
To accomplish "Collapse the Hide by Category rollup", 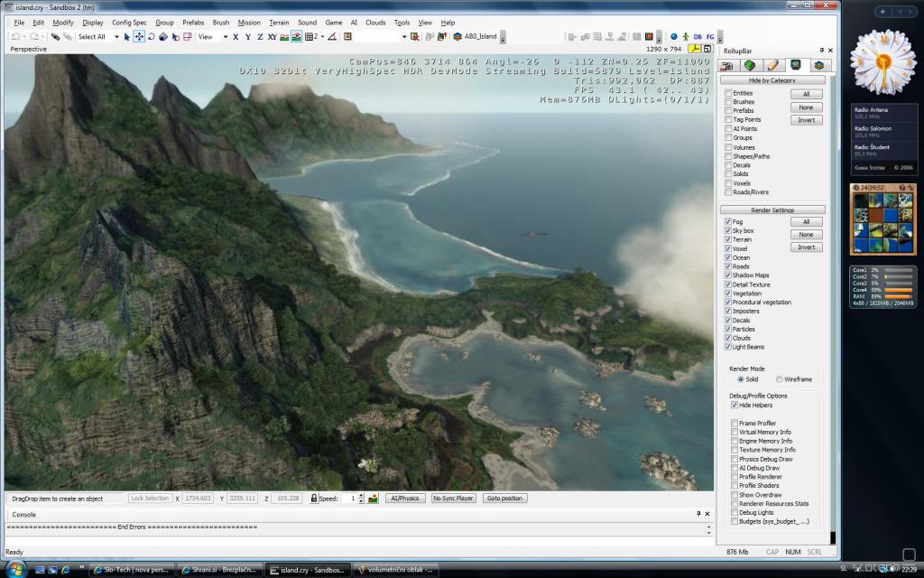I will point(772,80).
